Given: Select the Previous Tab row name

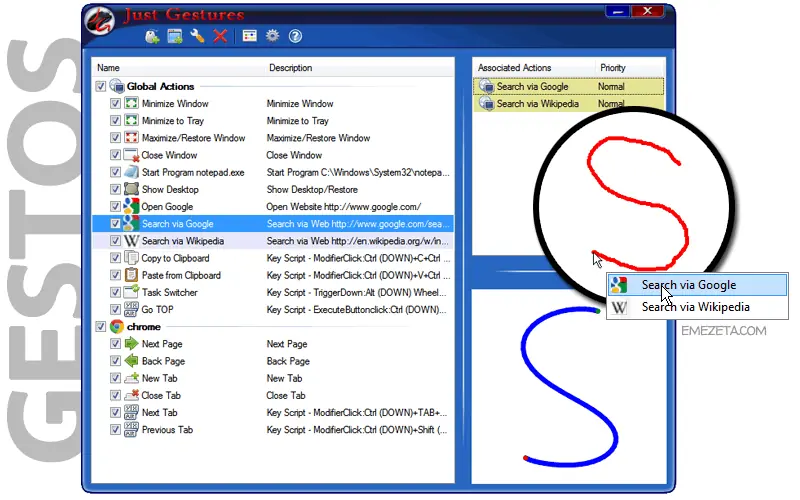Looking at the screenshot, I should 167,430.
